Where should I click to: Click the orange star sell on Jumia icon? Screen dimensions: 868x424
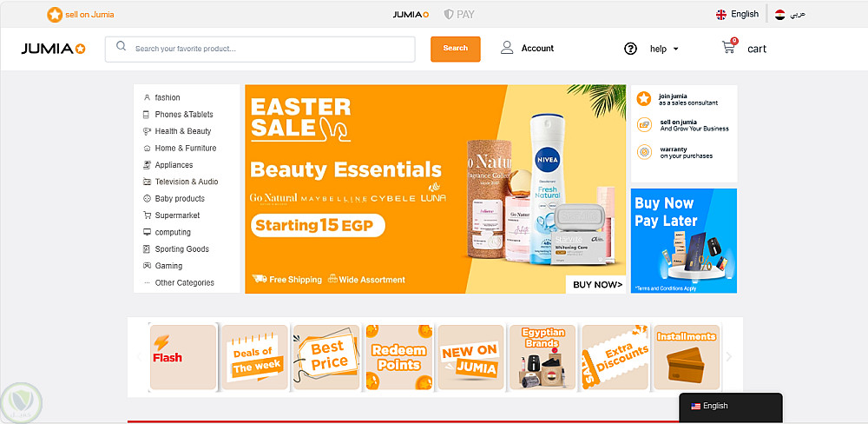pos(54,15)
